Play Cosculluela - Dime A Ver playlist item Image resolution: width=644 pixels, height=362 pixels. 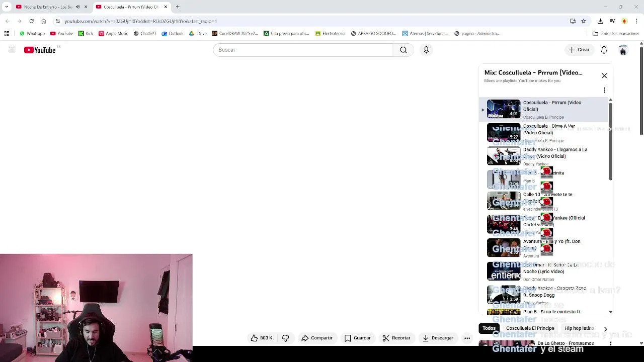pos(543,133)
